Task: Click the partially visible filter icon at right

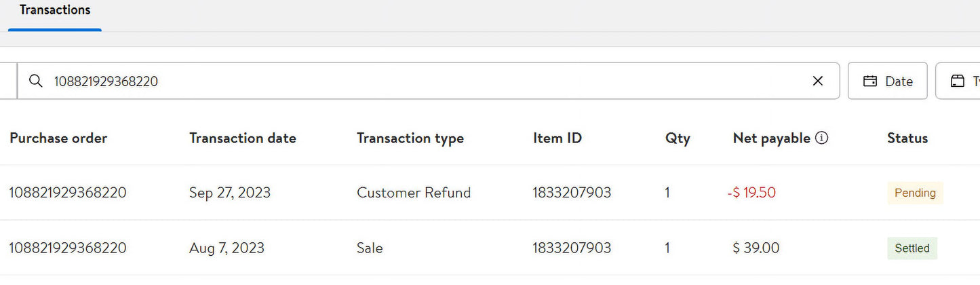Action: point(958,81)
